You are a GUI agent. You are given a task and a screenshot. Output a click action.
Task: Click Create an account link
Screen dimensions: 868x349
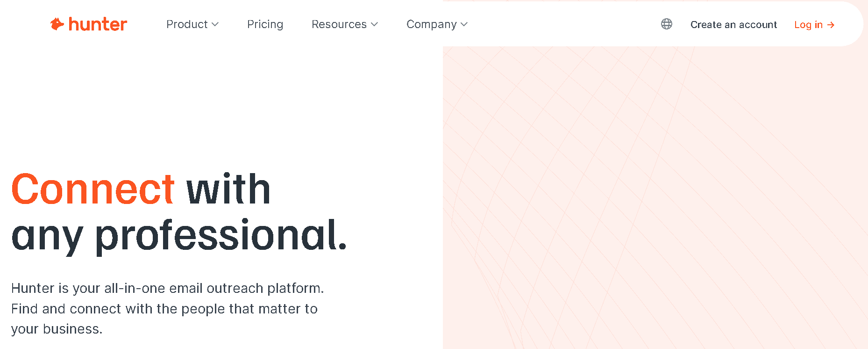(x=733, y=25)
